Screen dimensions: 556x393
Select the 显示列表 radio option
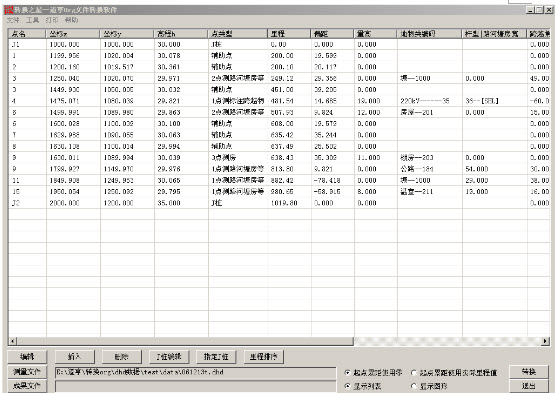pyautogui.click(x=363, y=386)
